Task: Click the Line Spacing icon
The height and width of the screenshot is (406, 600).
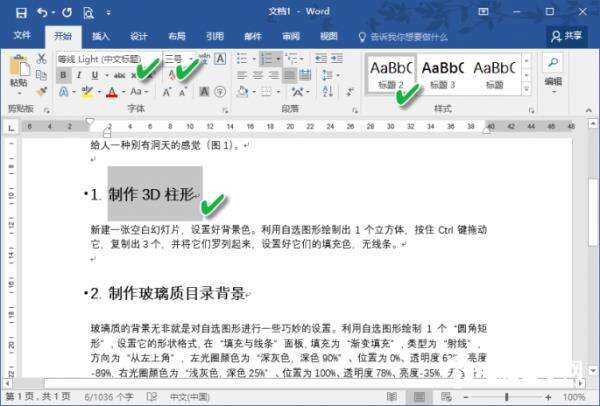Action: click(x=328, y=75)
